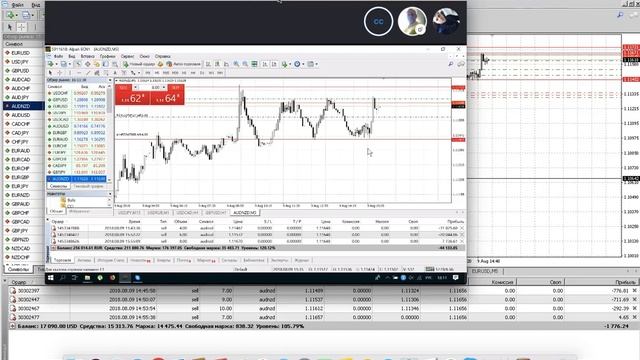Switch to 'Журнал' terminal tab
The height and width of the screenshot is (360, 640).
click(x=302, y=260)
